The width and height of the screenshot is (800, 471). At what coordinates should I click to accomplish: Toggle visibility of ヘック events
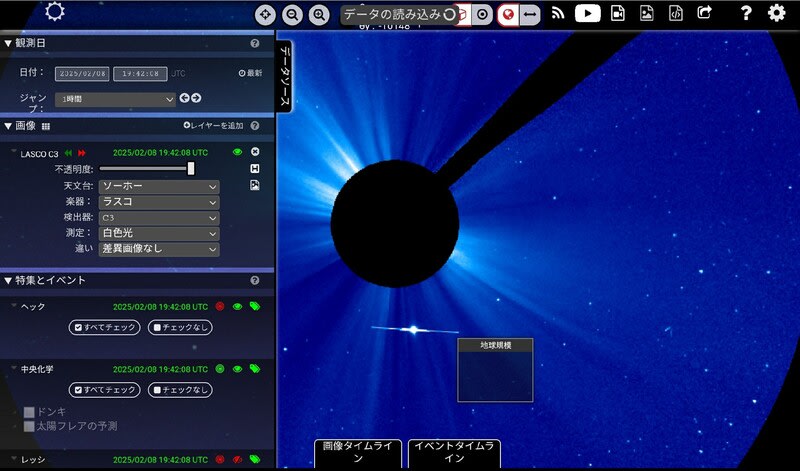(x=237, y=307)
